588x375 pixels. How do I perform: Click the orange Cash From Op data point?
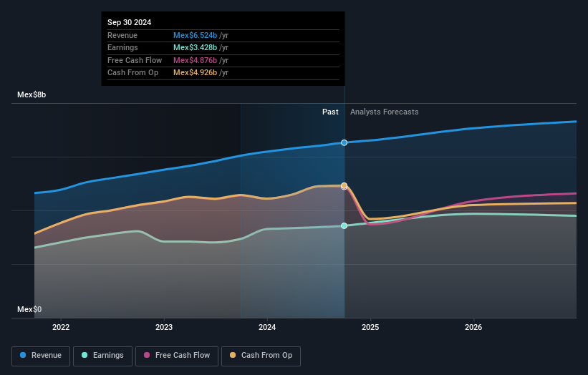click(x=344, y=185)
